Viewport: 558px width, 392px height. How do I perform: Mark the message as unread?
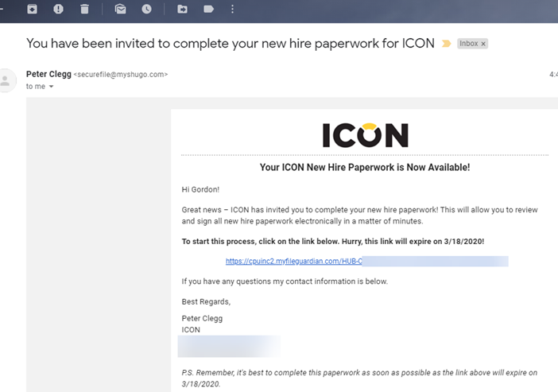(121, 9)
